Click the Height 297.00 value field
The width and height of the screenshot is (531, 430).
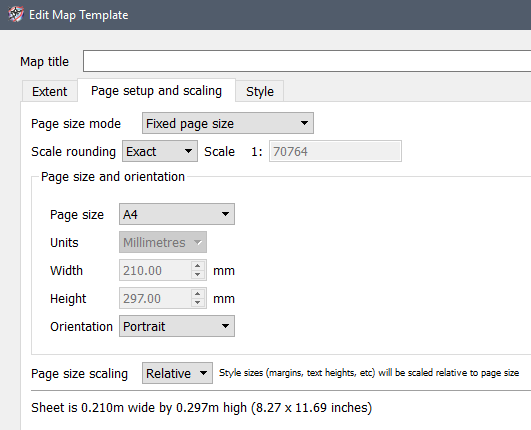tap(155, 298)
